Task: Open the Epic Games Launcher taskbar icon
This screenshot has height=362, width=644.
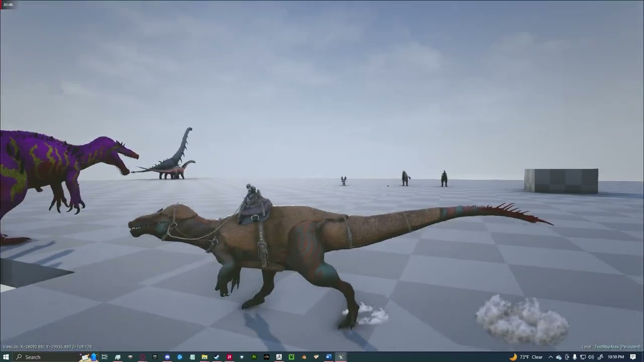Action: [x=155, y=357]
